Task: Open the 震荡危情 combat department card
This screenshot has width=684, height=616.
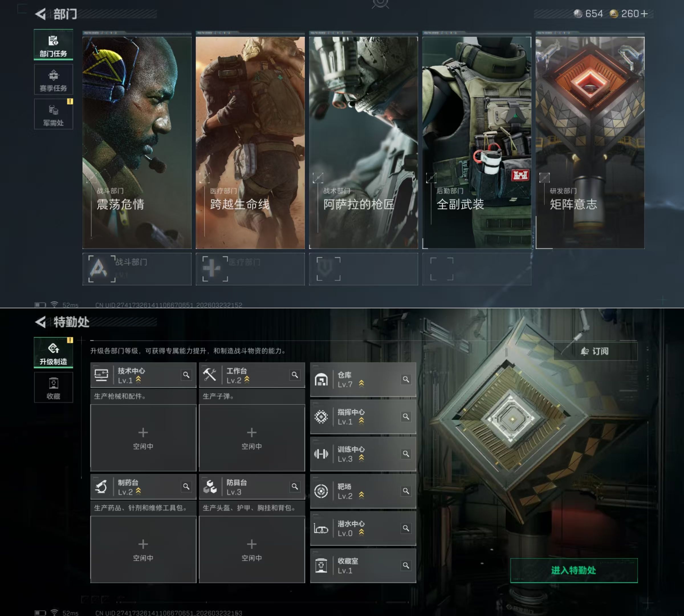Action: click(137, 142)
